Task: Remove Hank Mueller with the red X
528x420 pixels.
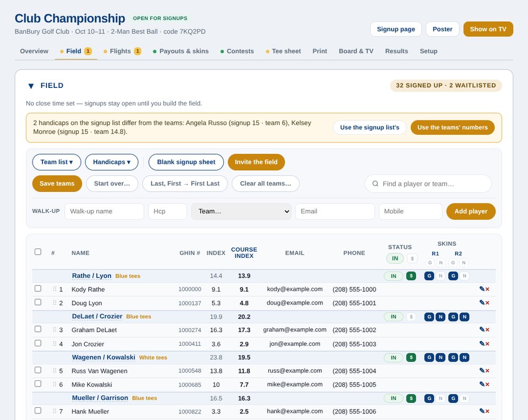Action: coord(487,411)
